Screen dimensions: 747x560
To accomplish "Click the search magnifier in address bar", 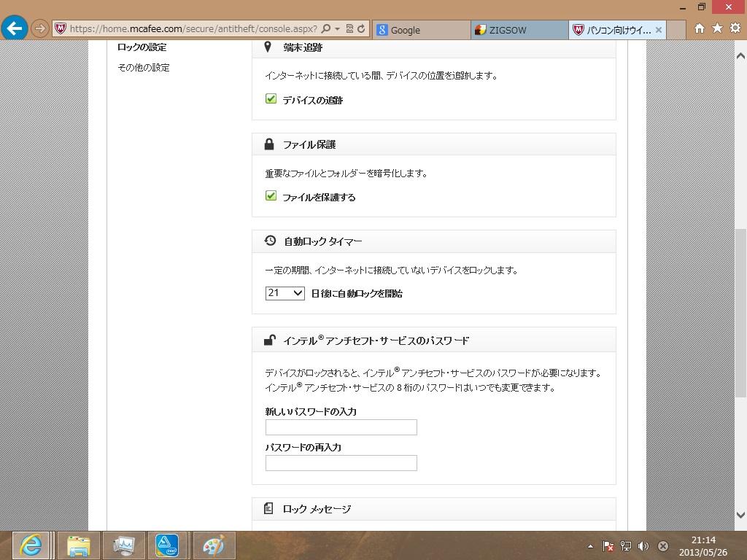I will click(x=326, y=28).
